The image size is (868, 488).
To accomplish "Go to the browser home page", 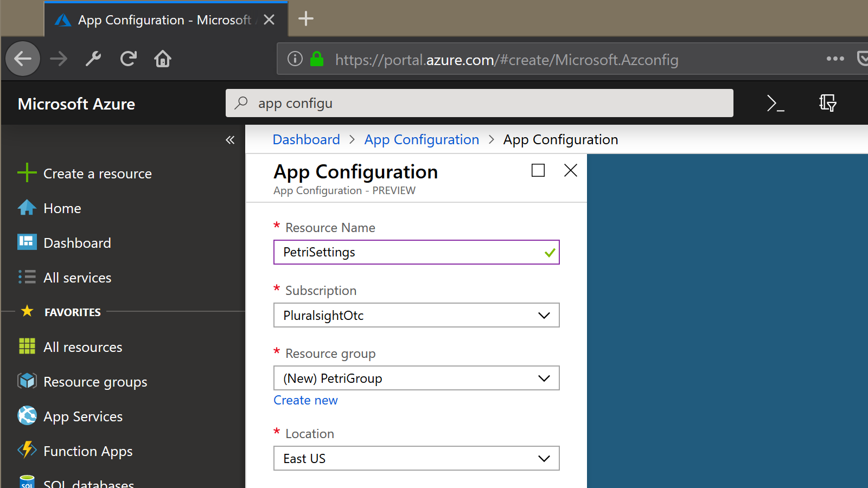I will point(163,59).
